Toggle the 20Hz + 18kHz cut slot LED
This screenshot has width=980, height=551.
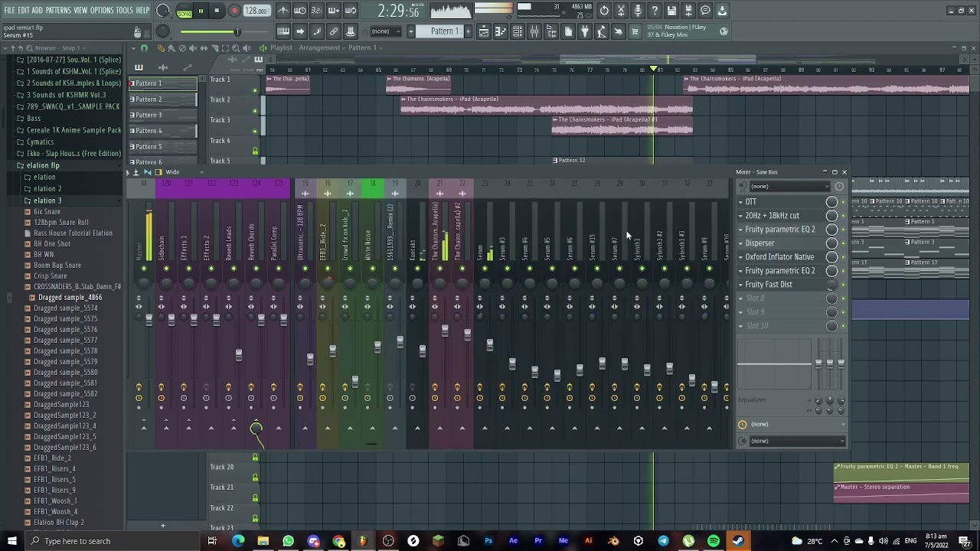843,216
